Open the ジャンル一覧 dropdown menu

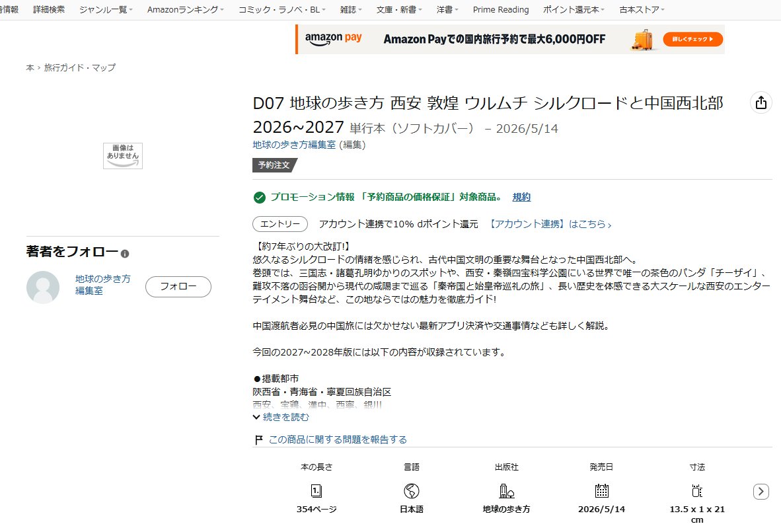106,9
